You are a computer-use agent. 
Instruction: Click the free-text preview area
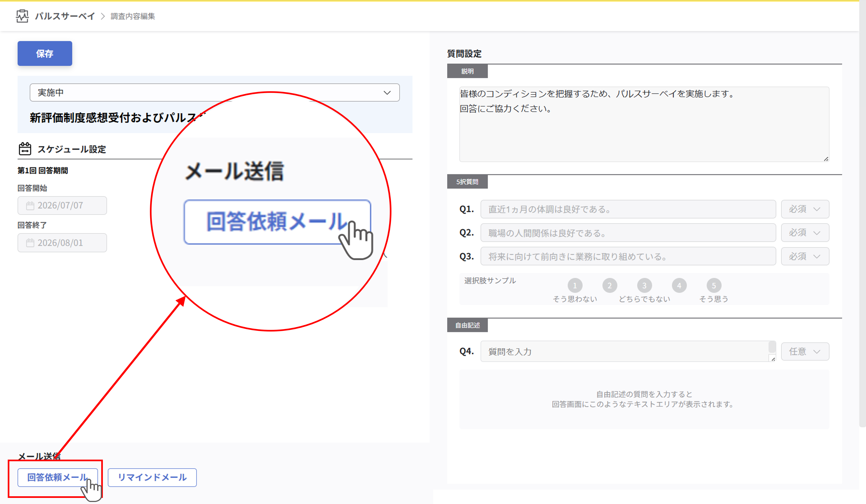tap(644, 399)
